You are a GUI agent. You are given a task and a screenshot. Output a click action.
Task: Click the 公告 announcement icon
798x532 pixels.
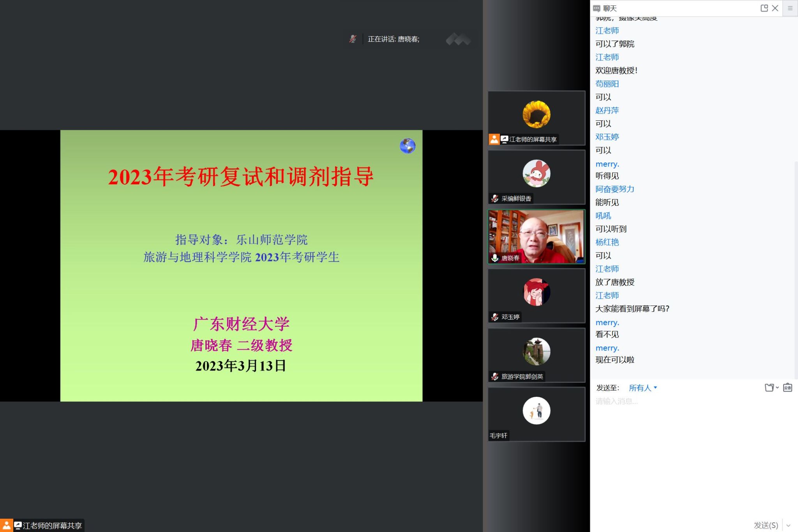(x=787, y=387)
